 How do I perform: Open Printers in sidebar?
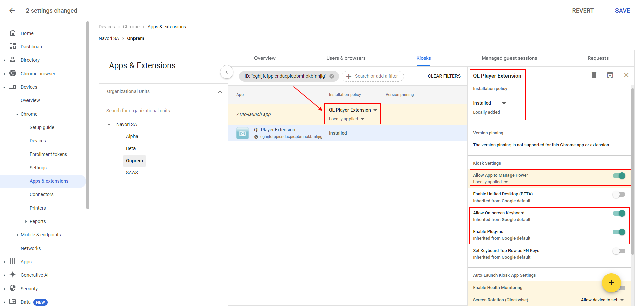coord(38,208)
